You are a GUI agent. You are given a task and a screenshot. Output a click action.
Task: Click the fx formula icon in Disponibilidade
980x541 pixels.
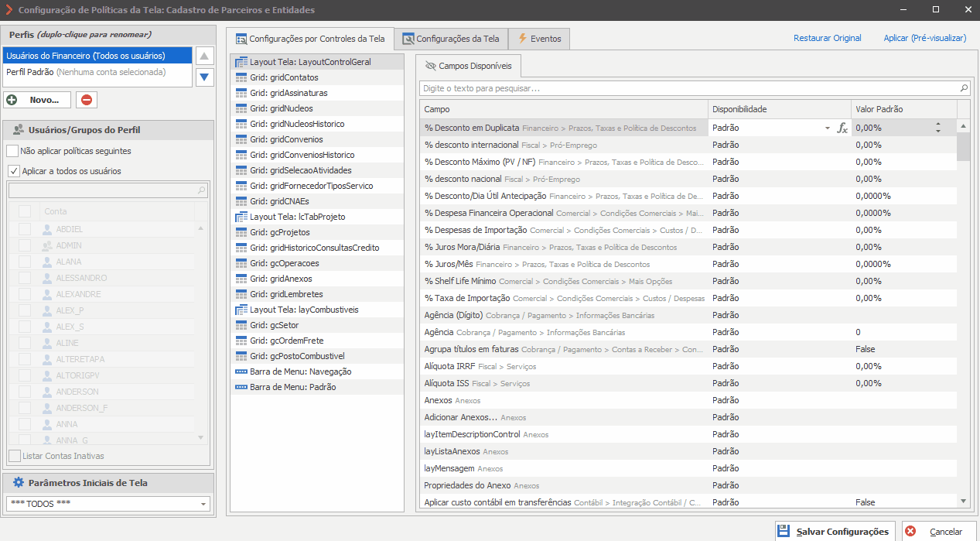(x=842, y=128)
